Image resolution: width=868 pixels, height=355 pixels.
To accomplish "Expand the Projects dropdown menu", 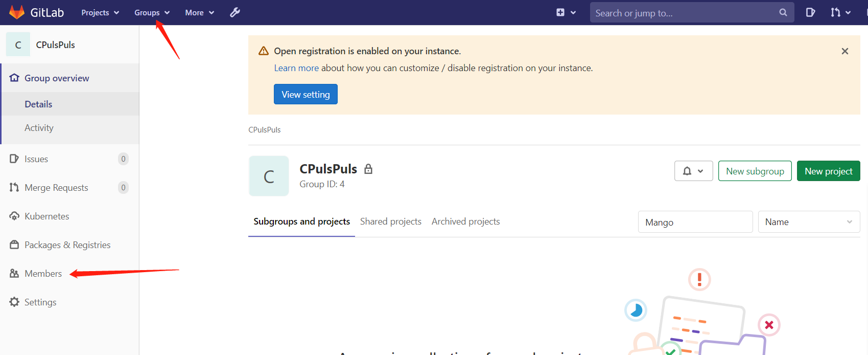I will (100, 12).
